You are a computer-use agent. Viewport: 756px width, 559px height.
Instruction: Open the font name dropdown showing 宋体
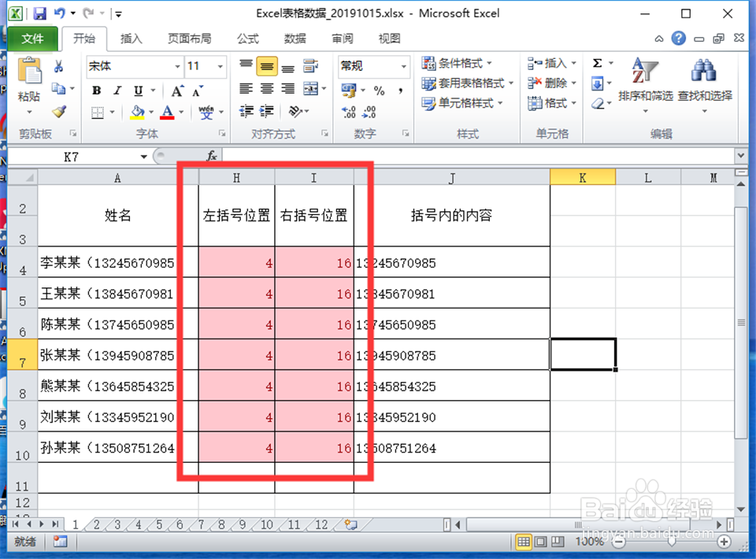(x=176, y=66)
